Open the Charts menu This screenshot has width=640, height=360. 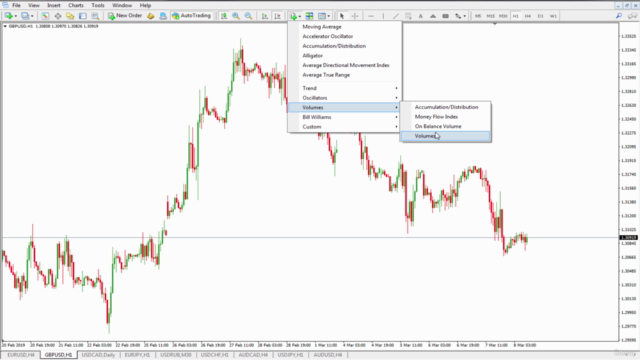(76, 5)
